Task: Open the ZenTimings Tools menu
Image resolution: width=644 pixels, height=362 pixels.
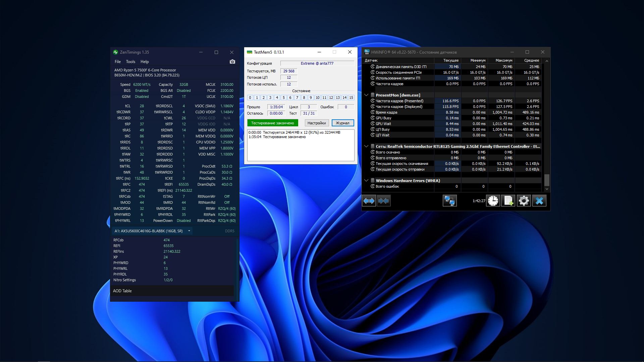Action: [130, 62]
